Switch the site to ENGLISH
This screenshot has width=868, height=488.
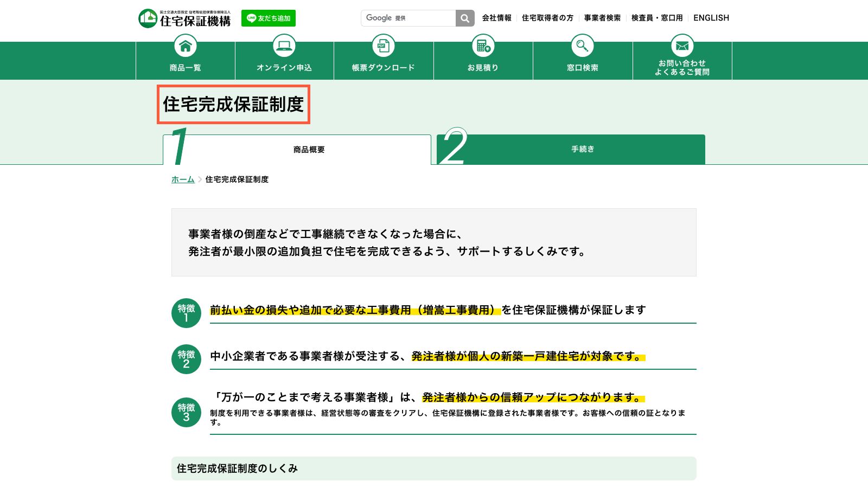click(x=711, y=18)
